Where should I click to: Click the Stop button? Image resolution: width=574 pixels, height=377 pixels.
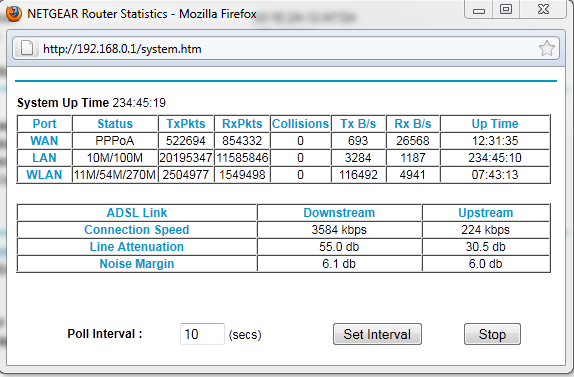pyautogui.click(x=492, y=334)
